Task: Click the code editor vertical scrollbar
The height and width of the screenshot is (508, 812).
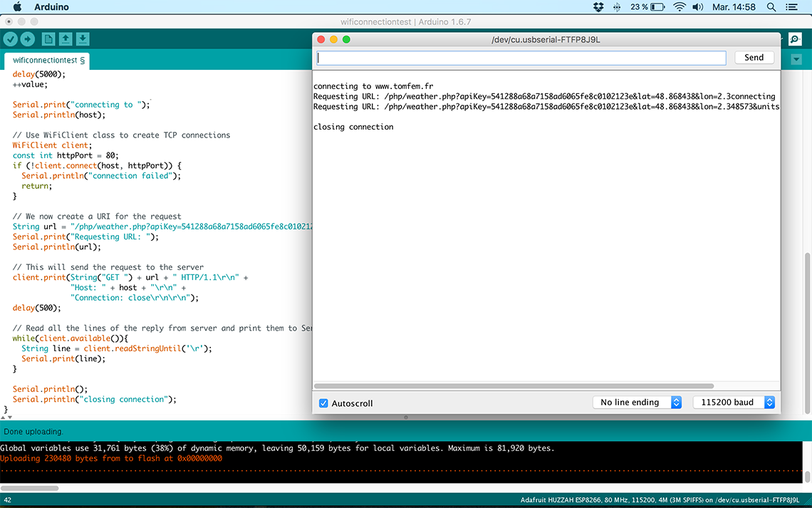Action: (x=807, y=333)
